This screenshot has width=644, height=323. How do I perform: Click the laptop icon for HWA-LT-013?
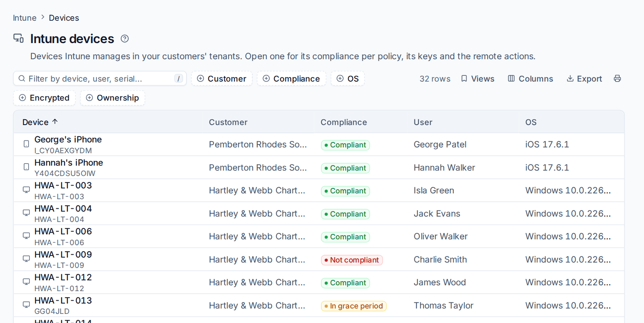pos(26,305)
